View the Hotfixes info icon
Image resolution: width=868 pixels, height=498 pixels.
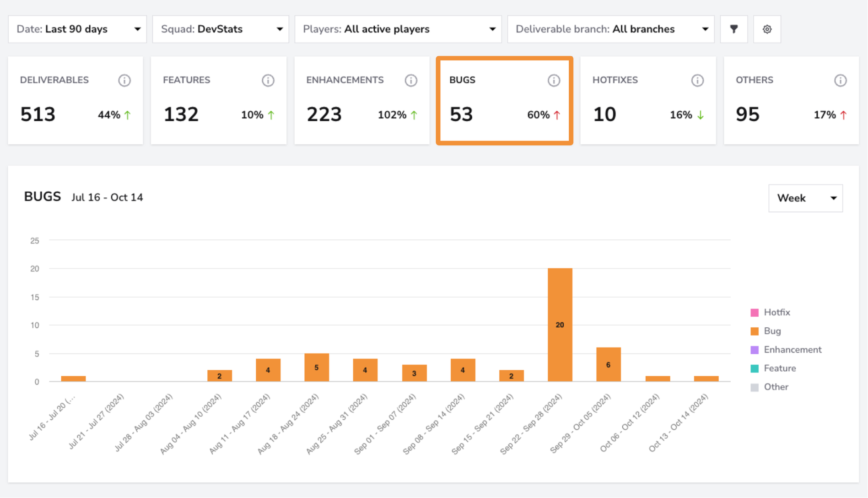(697, 81)
